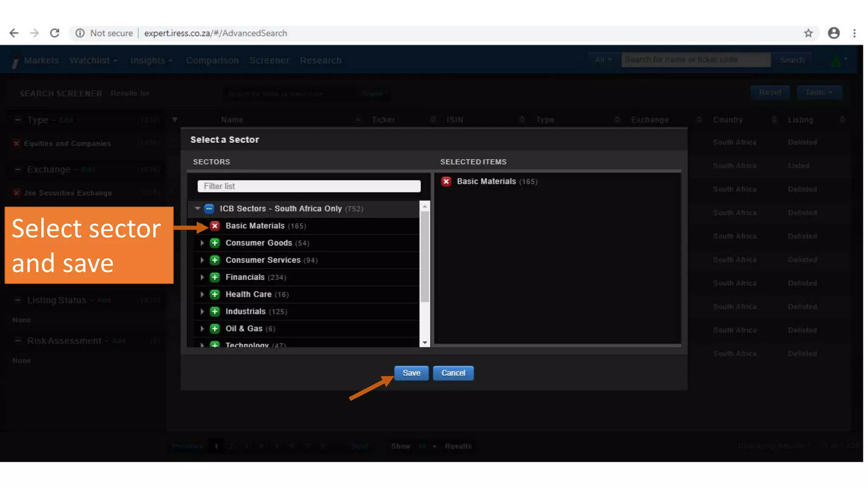Go to the Next results page
This screenshot has height=488, width=868.
pos(360,446)
